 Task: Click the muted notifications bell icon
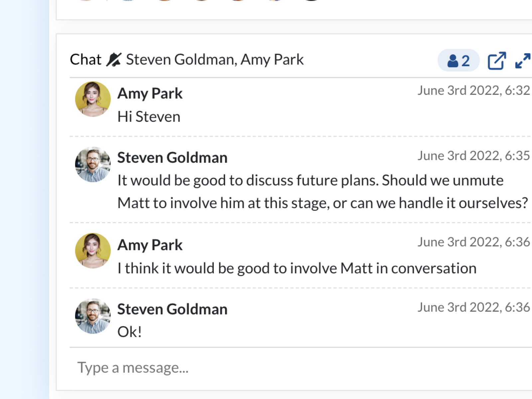point(114,60)
